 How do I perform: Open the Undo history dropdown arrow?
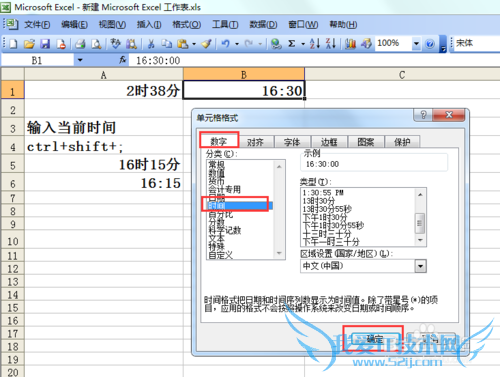pos(237,44)
